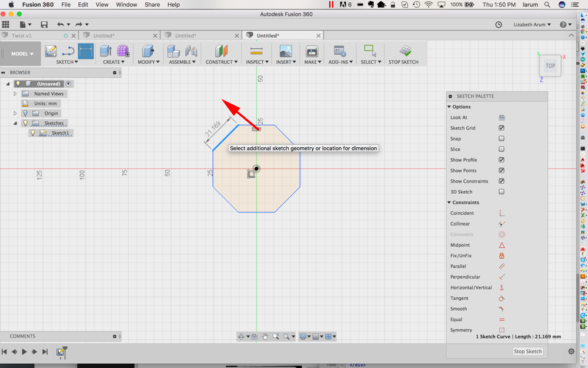Select the Joint icon in Assemble
This screenshot has width=588, height=368.
pyautogui.click(x=191, y=51)
